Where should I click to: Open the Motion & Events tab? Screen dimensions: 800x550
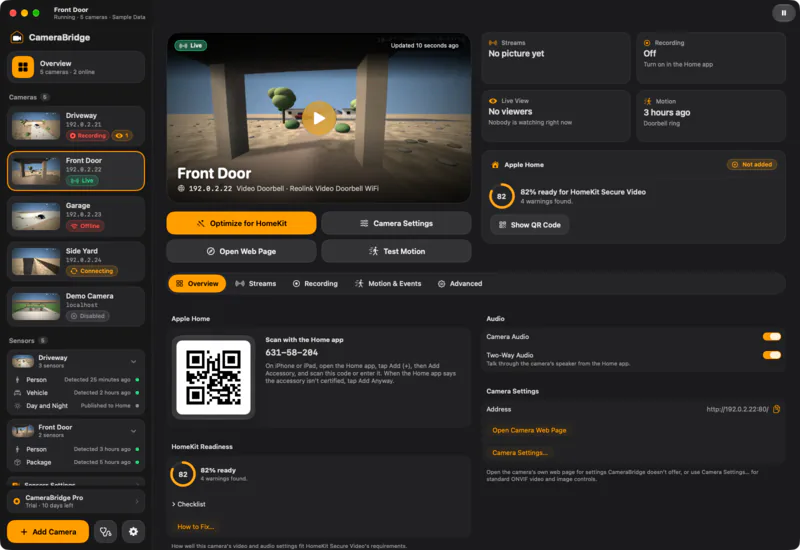(x=388, y=284)
